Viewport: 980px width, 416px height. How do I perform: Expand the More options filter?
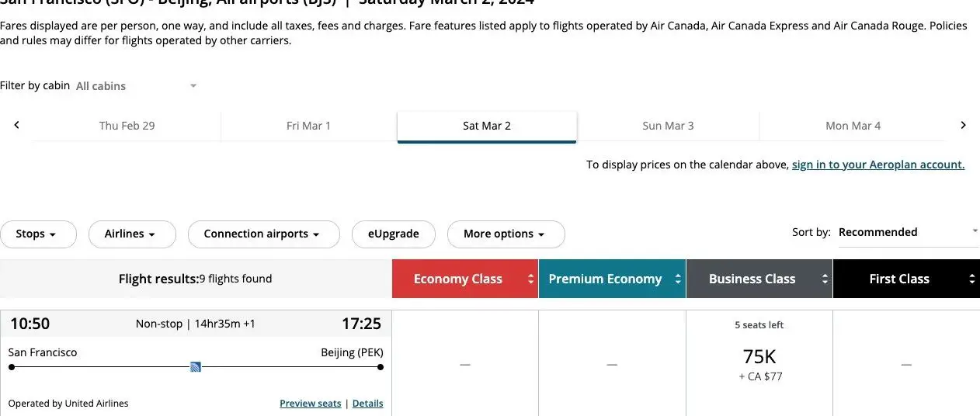coord(506,234)
